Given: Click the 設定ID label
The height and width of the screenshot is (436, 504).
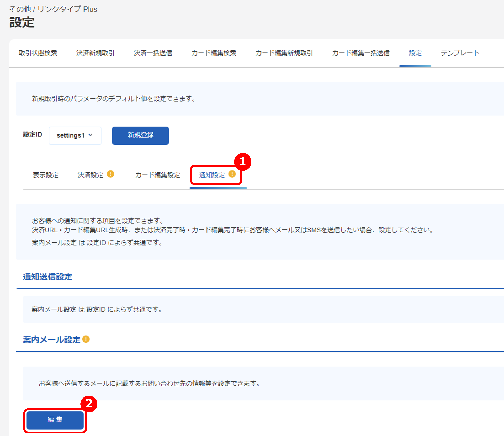Looking at the screenshot, I should coord(32,134).
